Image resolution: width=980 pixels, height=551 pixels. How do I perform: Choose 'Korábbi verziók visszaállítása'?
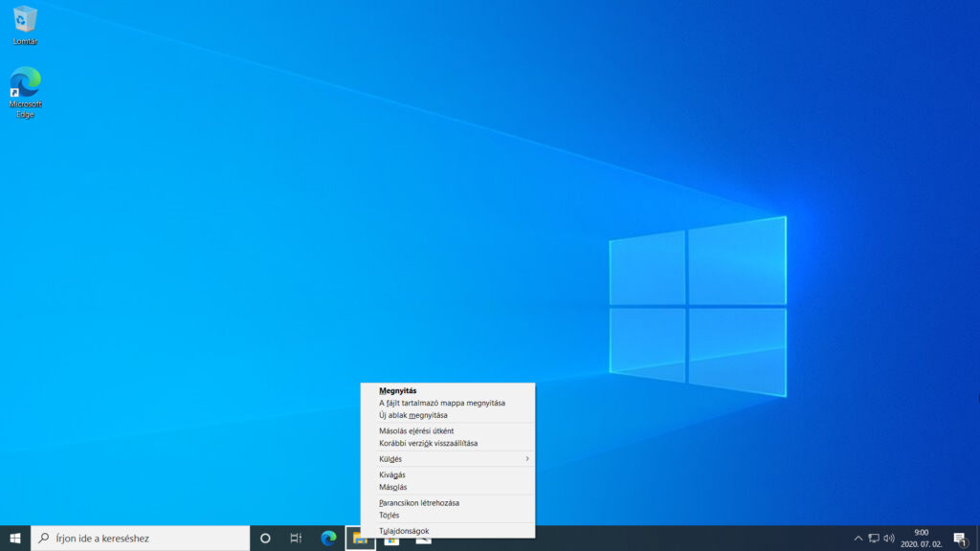pos(448,444)
